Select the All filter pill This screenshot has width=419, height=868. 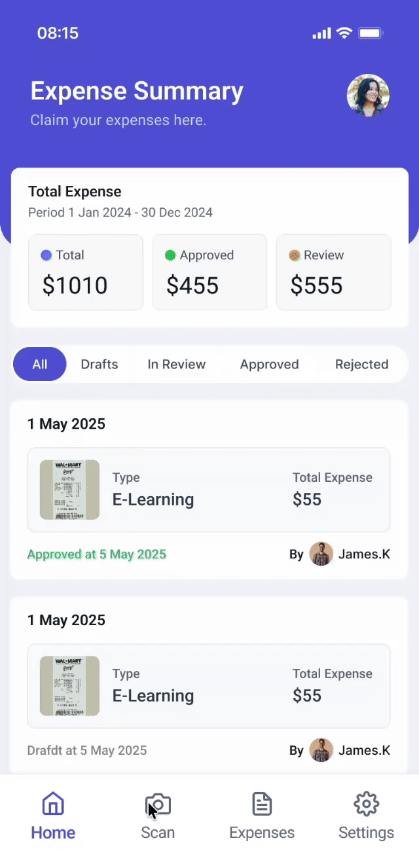39,364
